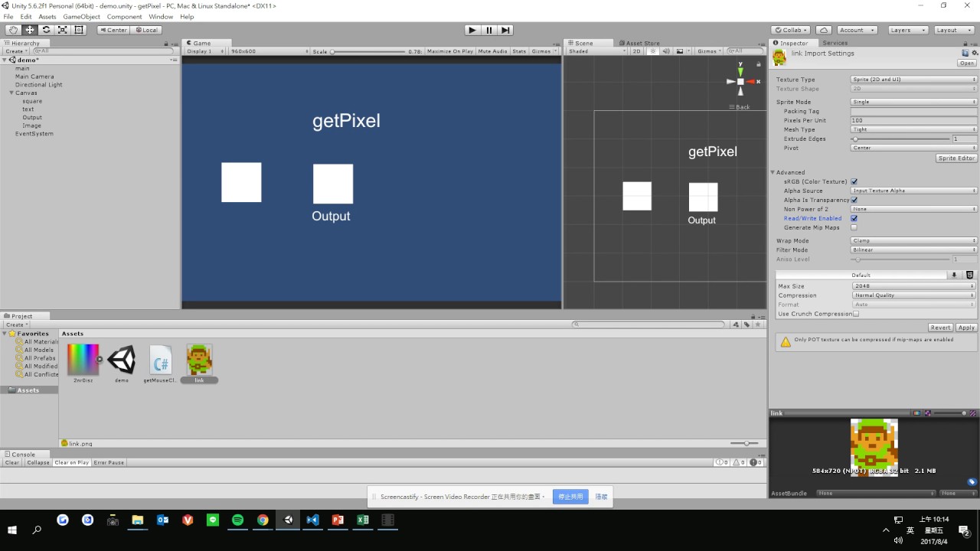
Task: Switch to the Services tab
Action: (x=835, y=43)
